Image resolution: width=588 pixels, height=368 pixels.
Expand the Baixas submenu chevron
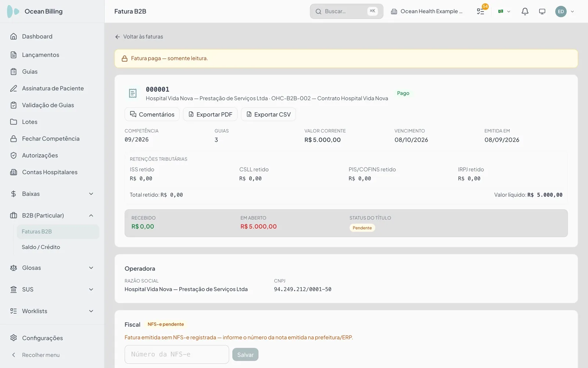click(91, 194)
